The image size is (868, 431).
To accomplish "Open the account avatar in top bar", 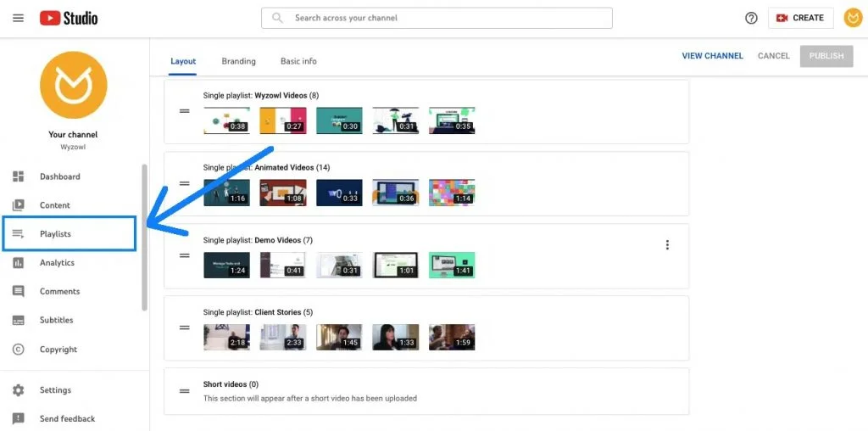I will (853, 18).
